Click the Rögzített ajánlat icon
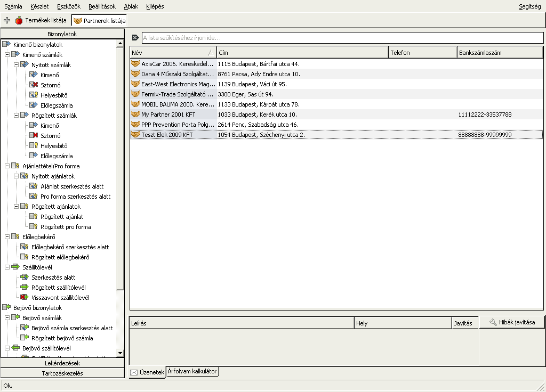The height and width of the screenshot is (392, 546). [x=34, y=216]
